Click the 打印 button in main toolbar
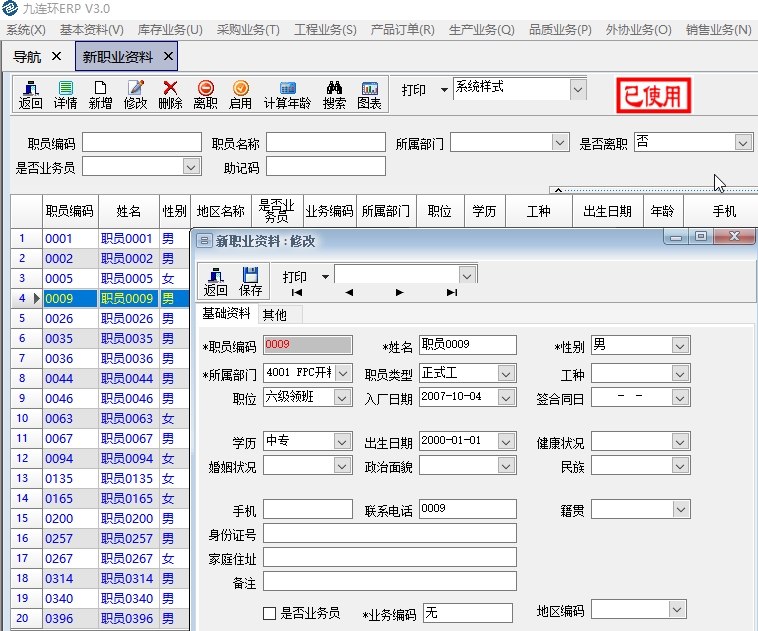The width and height of the screenshot is (758, 631). tap(413, 90)
